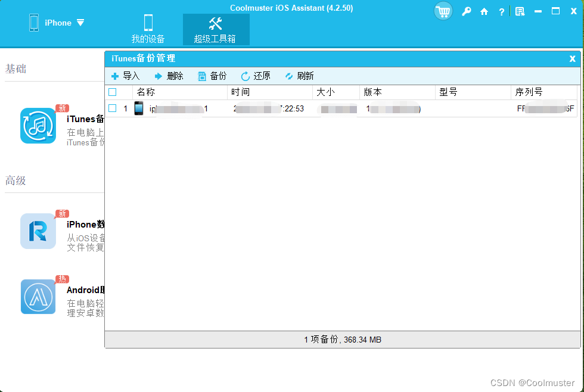584x392 pixels.
Task: Click the 刷新 refresh button
Action: [299, 76]
